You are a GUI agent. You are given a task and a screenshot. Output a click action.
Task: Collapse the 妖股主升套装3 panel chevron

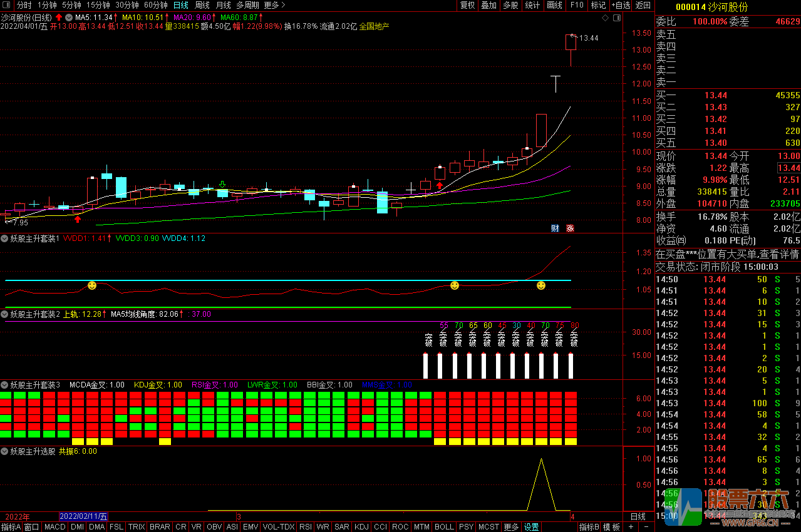pyautogui.click(x=4, y=385)
